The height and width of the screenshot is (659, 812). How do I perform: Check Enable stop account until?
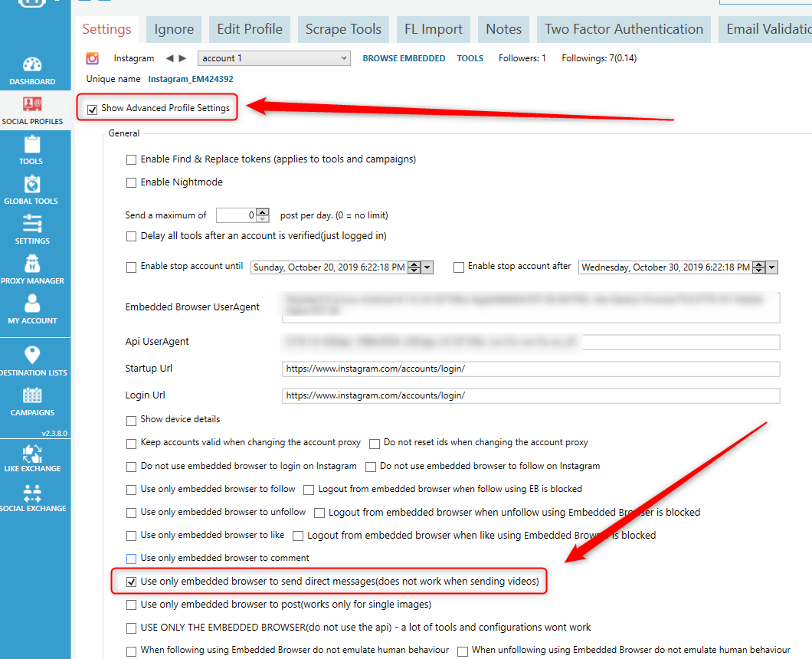click(x=131, y=267)
